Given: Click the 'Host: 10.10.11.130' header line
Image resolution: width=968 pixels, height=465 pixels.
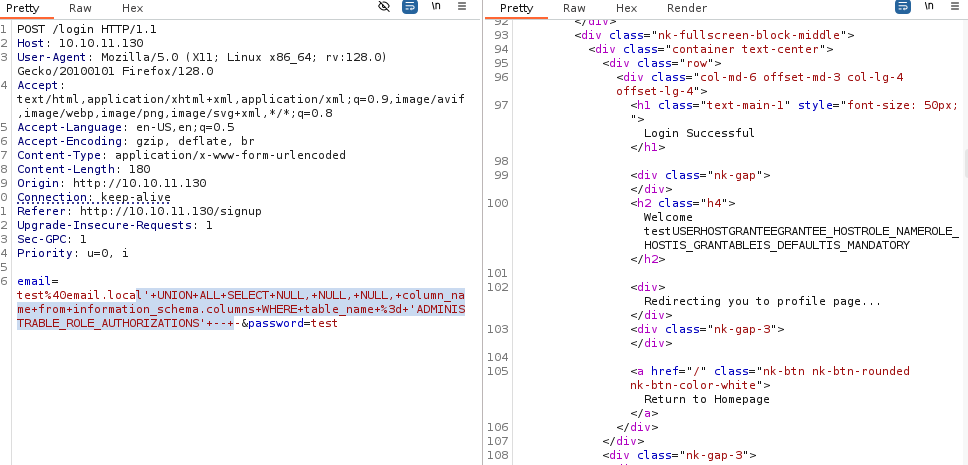Looking at the screenshot, I should pos(80,43).
